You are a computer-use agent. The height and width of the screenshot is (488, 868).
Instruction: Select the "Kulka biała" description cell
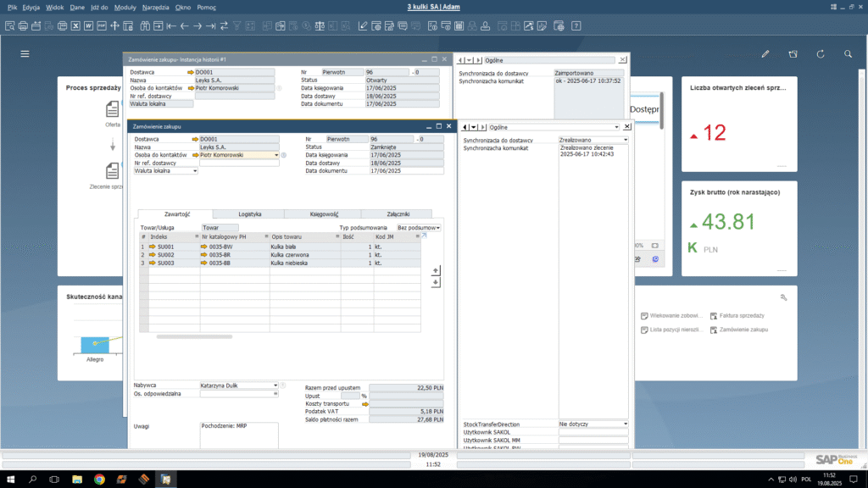click(305, 247)
